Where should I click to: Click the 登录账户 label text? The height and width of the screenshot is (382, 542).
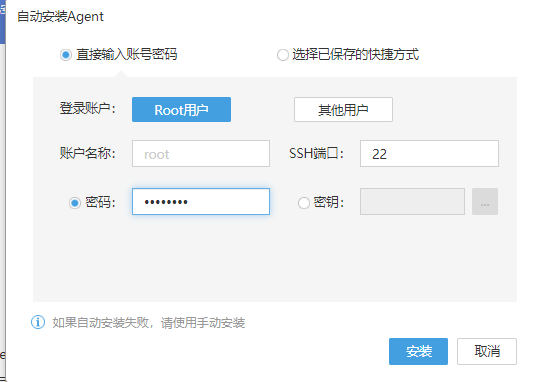(87, 109)
